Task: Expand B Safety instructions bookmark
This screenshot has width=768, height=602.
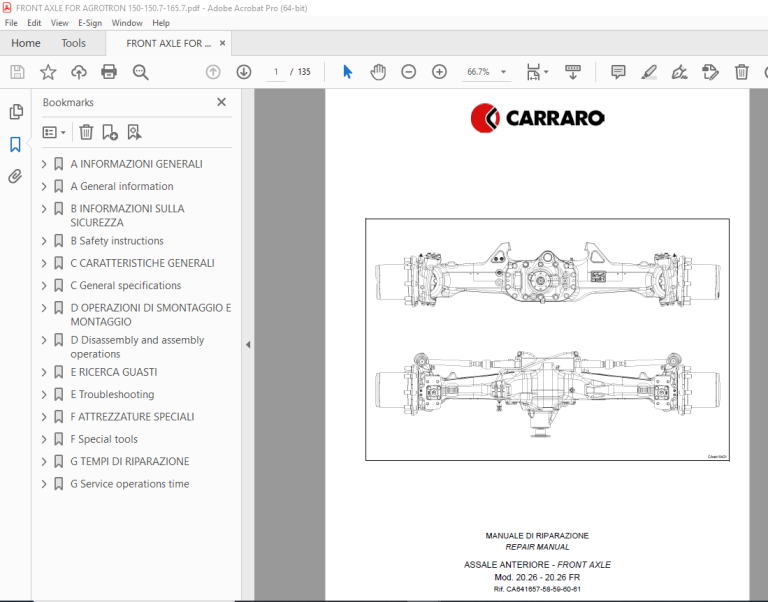Action: click(44, 241)
